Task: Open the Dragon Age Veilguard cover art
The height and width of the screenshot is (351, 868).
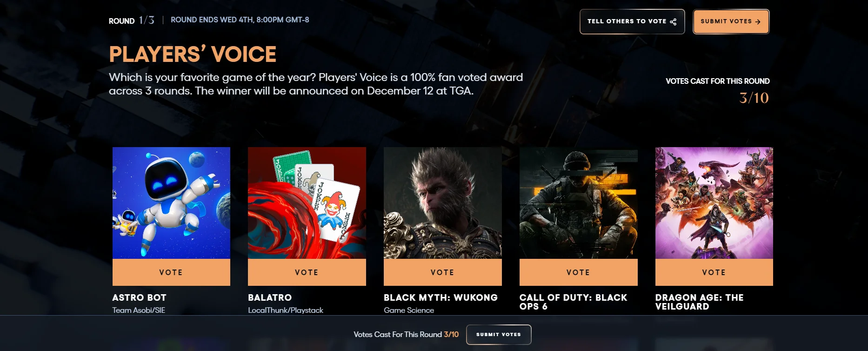Action: (714, 203)
